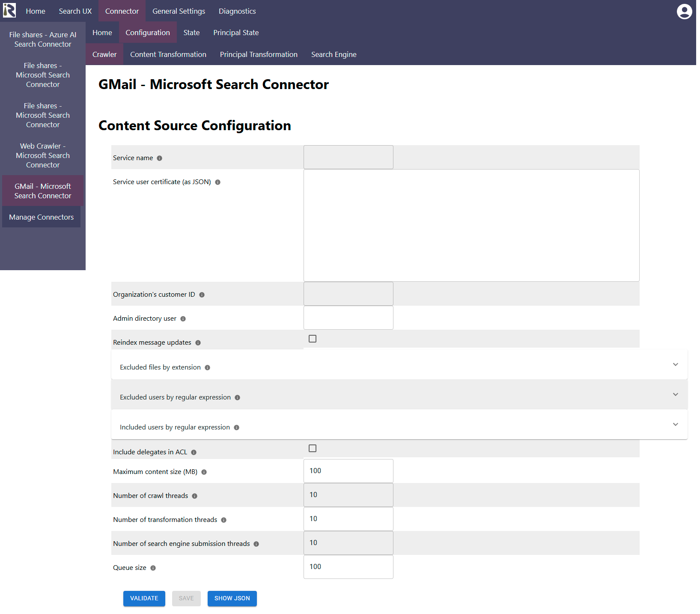
Task: Open Web Crawler - Microsoft Search Connector
Action: coord(43,155)
